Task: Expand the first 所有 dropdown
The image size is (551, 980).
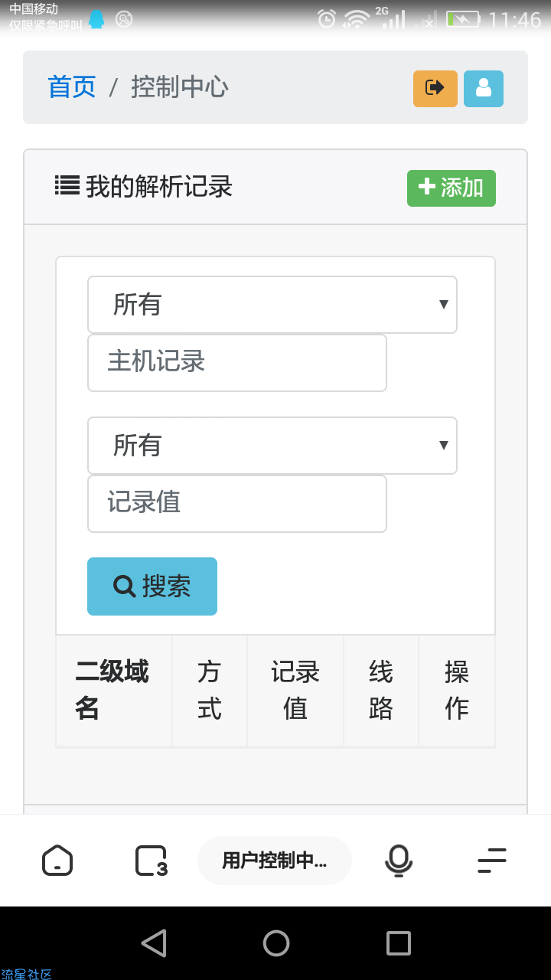Action: 272,305
